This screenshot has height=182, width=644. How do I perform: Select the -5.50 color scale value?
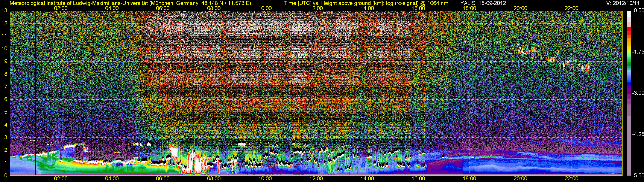(638, 175)
